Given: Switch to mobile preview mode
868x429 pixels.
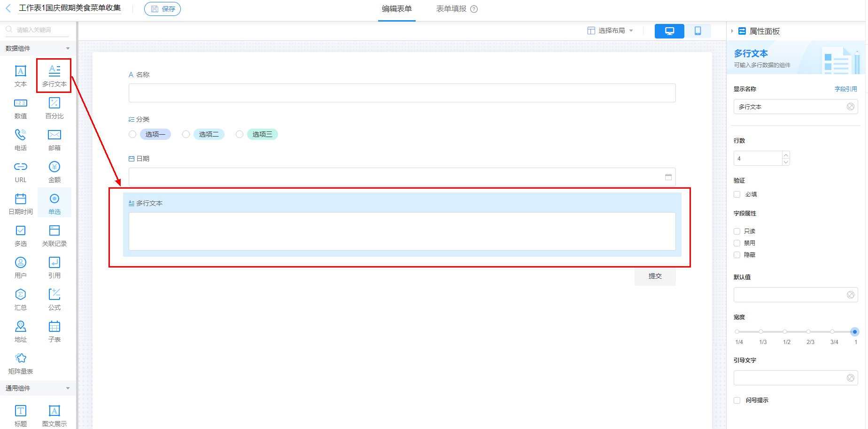Looking at the screenshot, I should 698,31.
